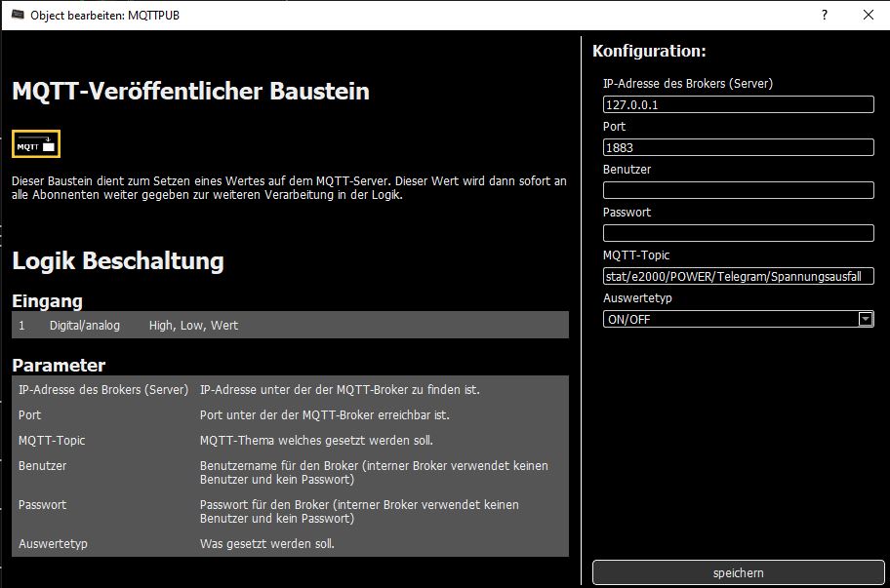This screenshot has width=890, height=588.
Task: Select the Benutzer row in the Parameter table
Action: [290, 473]
